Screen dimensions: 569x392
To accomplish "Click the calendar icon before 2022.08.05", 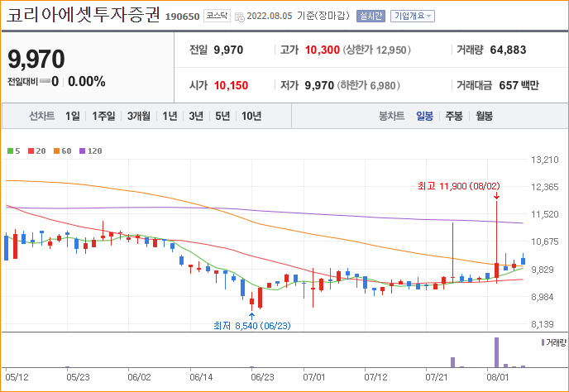I will pos(240,17).
